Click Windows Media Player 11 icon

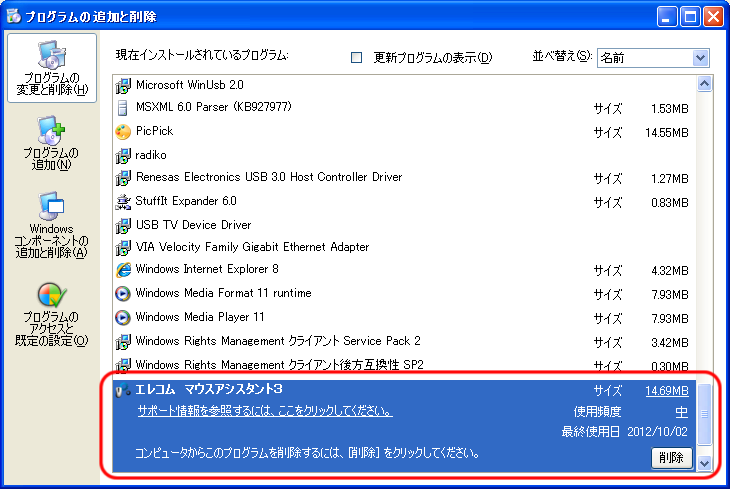coord(123,317)
